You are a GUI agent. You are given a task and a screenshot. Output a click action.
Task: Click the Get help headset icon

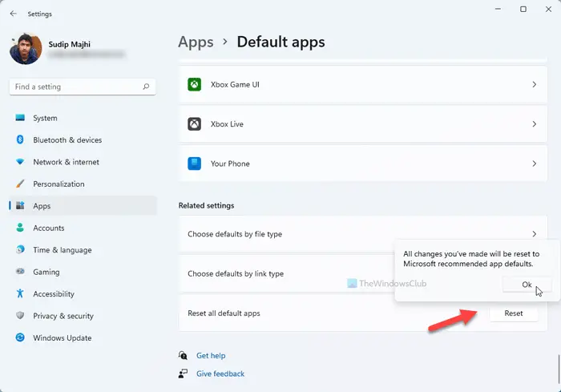point(183,355)
